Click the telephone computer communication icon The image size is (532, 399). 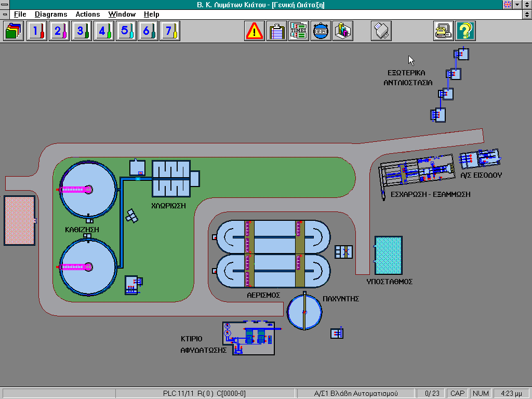tap(444, 31)
